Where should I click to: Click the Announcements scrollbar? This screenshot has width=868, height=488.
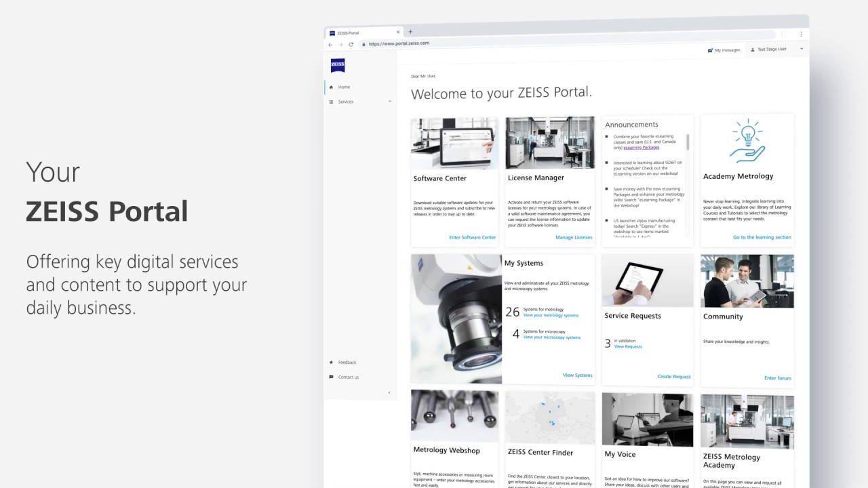tap(688, 142)
